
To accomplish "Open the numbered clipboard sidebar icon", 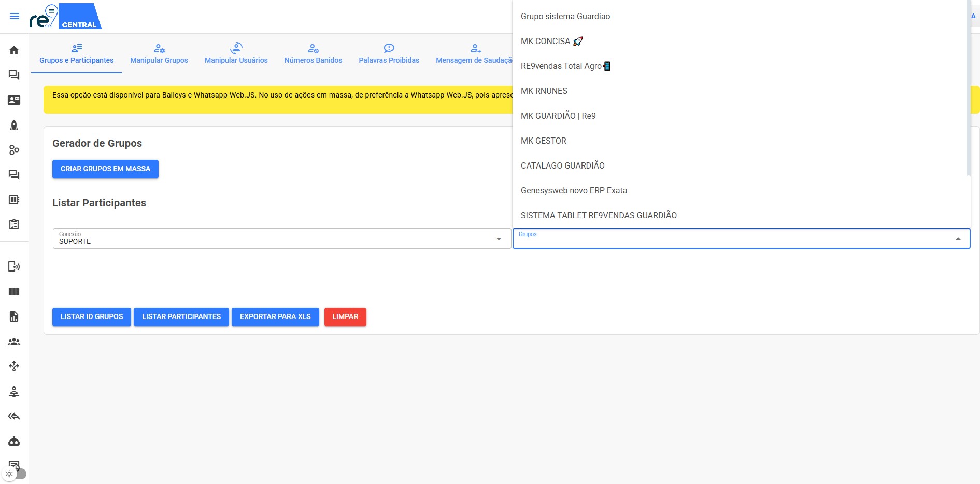I will coord(14,225).
